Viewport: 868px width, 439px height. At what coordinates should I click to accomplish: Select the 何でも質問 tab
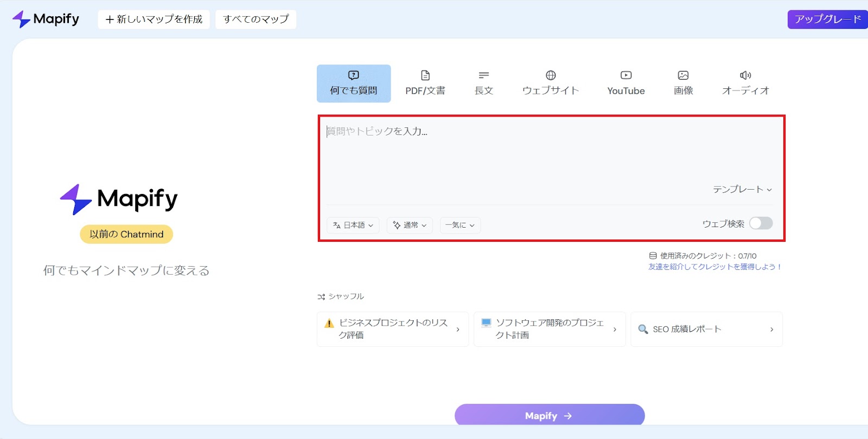[354, 83]
